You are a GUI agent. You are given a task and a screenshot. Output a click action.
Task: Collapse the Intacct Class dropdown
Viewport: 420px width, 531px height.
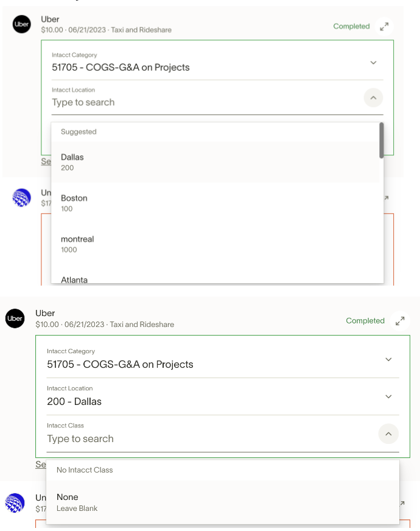tap(388, 434)
